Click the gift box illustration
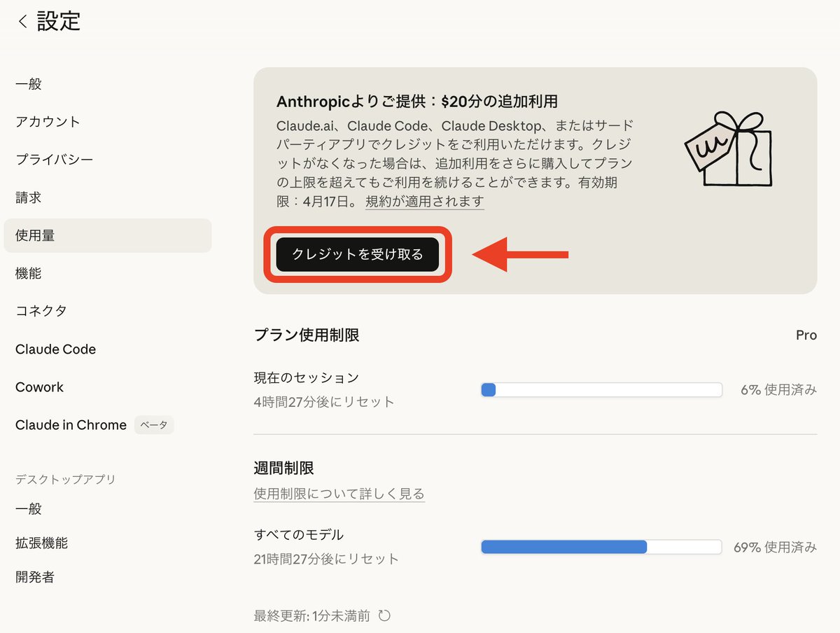 (x=728, y=151)
